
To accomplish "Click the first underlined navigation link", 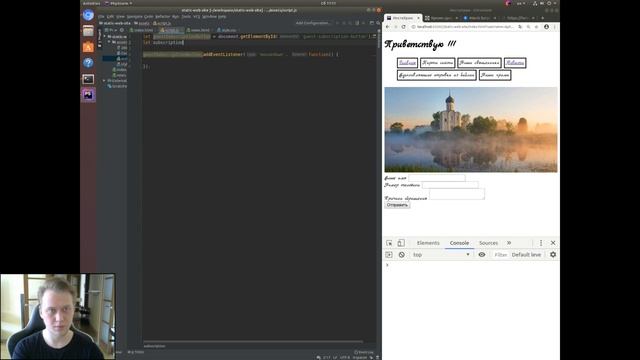I will point(407,63).
